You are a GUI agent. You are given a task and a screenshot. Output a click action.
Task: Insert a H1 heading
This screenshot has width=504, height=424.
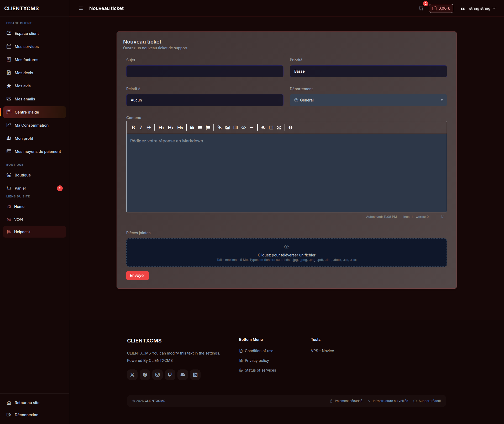161,128
